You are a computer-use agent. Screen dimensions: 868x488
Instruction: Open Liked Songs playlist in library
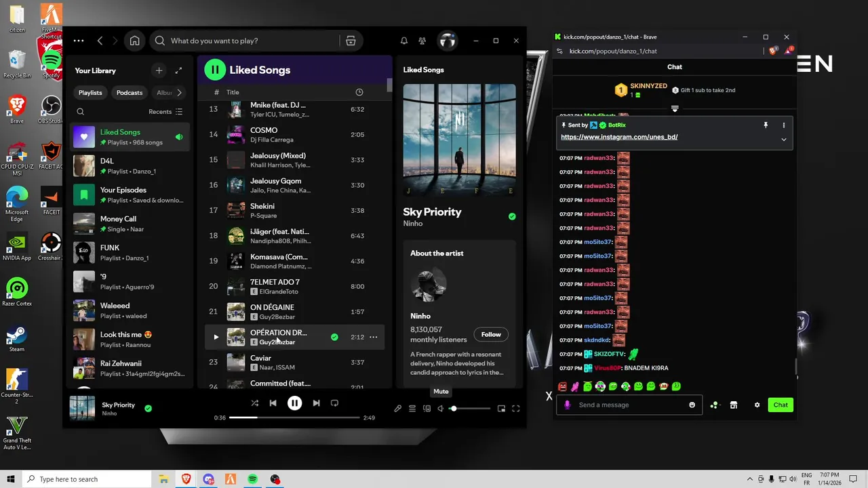[x=130, y=137]
